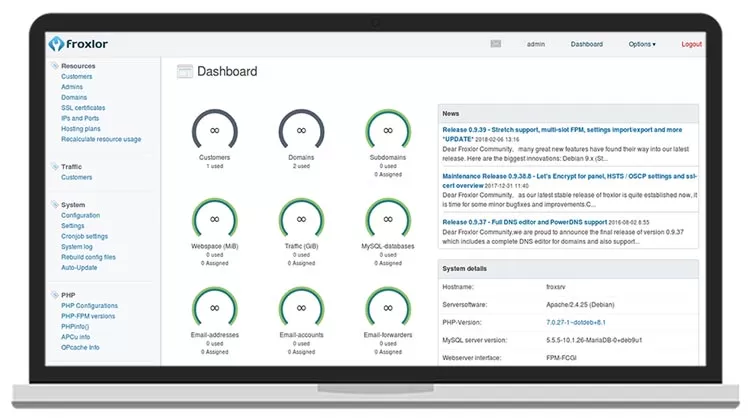Open the Configuration page
This screenshot has height=420, width=750.
pyautogui.click(x=80, y=215)
